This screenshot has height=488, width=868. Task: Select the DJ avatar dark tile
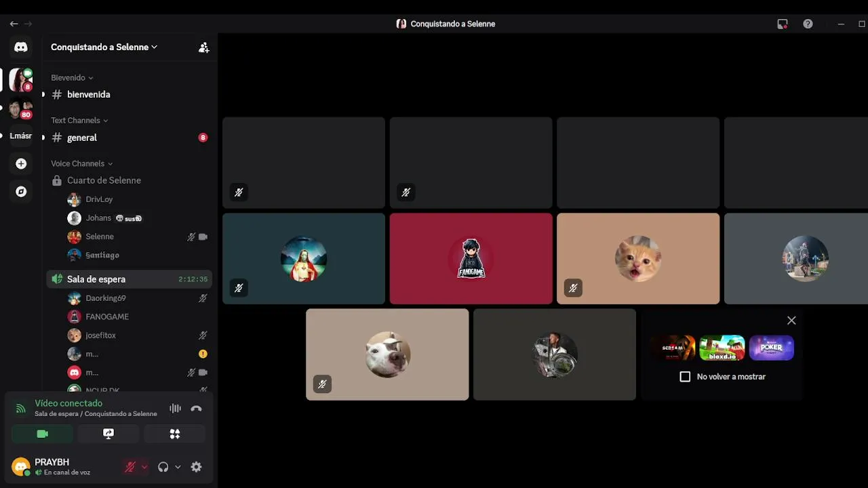tap(555, 354)
